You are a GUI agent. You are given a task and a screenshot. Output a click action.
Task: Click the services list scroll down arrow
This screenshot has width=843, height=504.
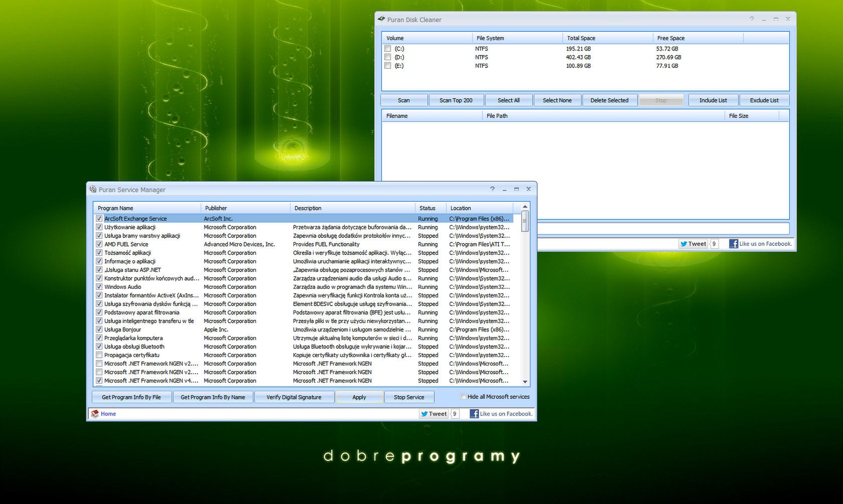(525, 382)
